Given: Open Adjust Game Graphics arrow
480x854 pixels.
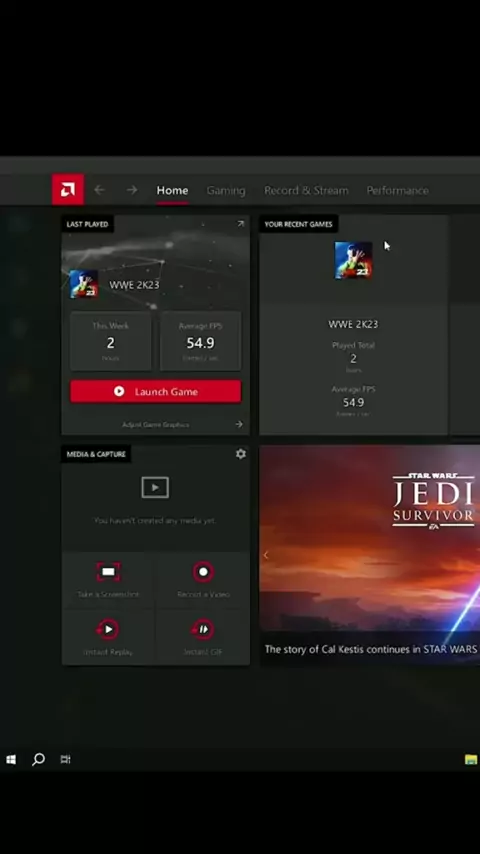Looking at the screenshot, I should tap(239, 424).
